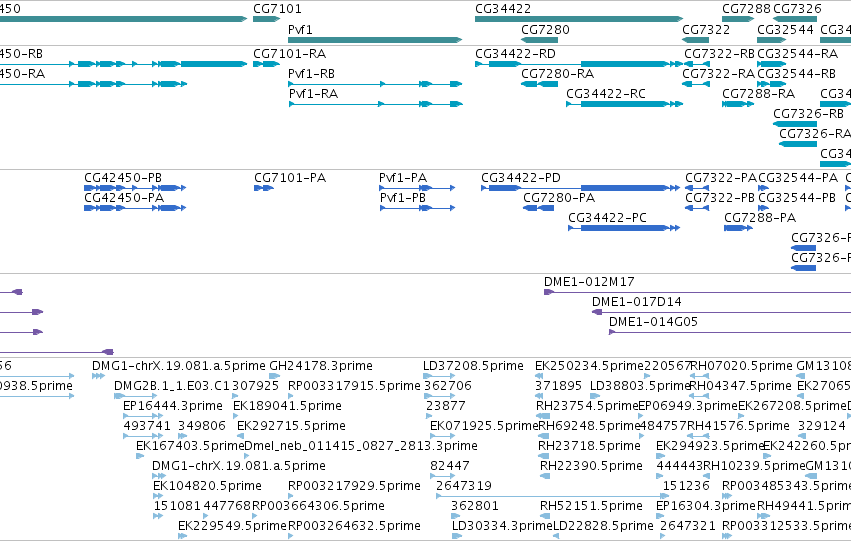Select the CG34422 gene bar
The image size is (851, 541).
pyautogui.click(x=579, y=19)
